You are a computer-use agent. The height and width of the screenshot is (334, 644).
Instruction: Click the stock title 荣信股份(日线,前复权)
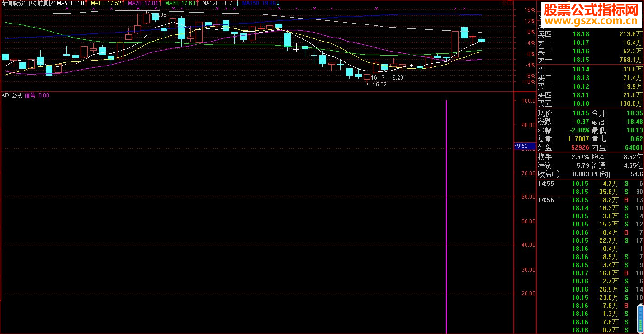tap(28, 3)
